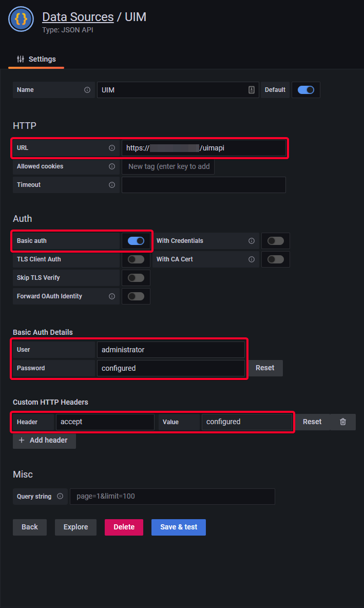Image resolution: width=364 pixels, height=608 pixels.
Task: Click the info icon next to URL
Action: (112, 148)
